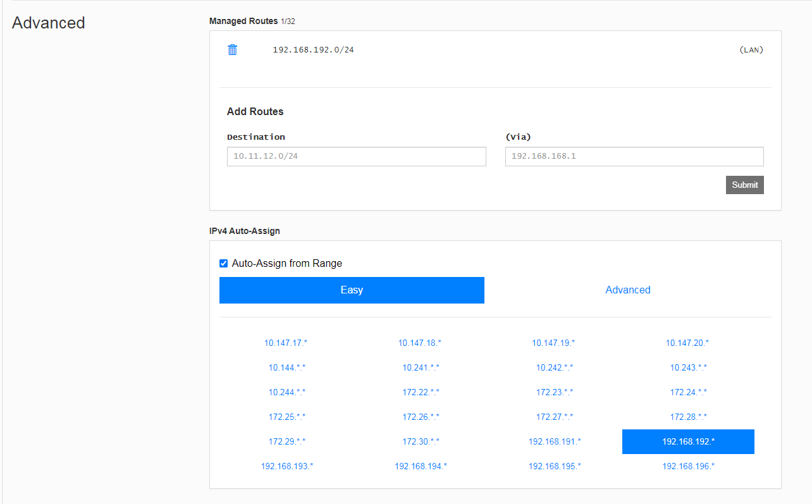Select the 172.30.*.* range
Image resolution: width=812 pixels, height=504 pixels.
tap(421, 441)
